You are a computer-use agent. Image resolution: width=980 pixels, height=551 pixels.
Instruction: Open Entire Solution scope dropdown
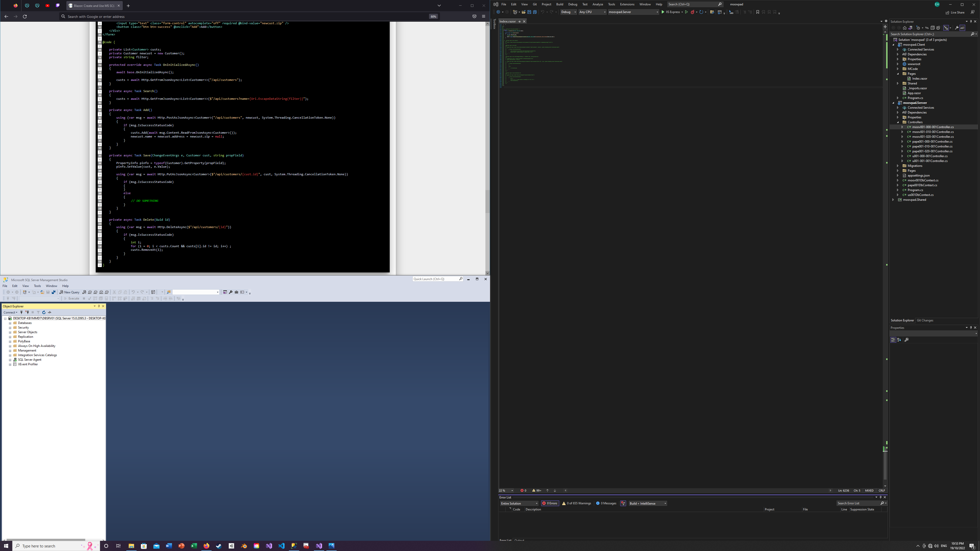tap(519, 504)
